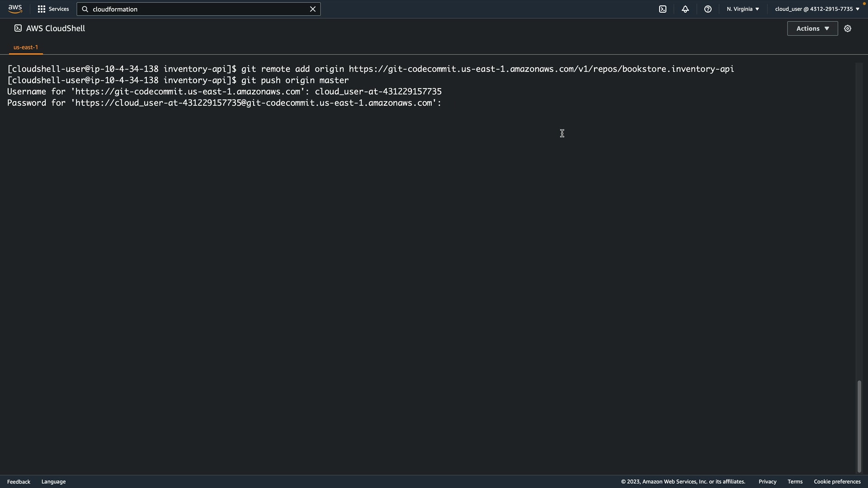Image resolution: width=868 pixels, height=488 pixels.
Task: Open the Terms link
Action: tap(795, 482)
